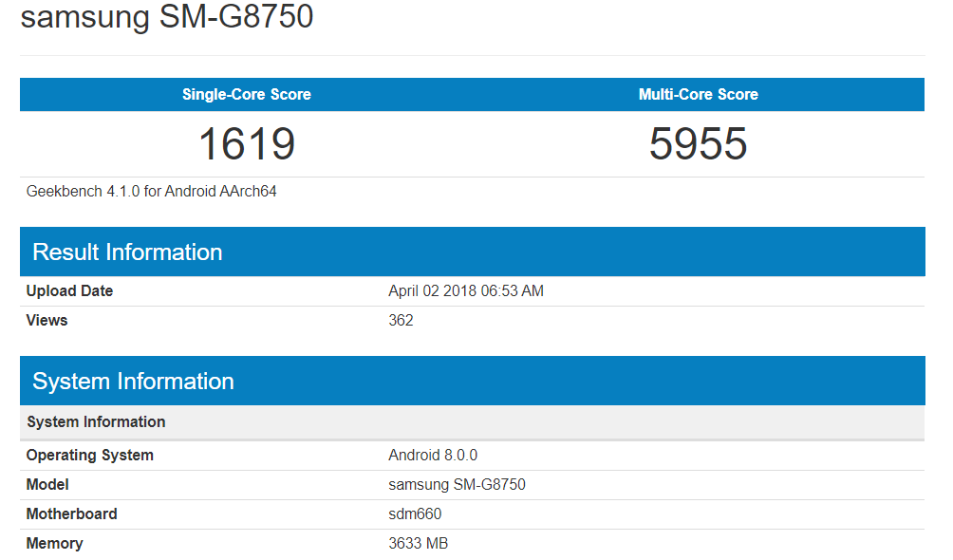The height and width of the screenshot is (560, 953).
Task: Open the Geekbench 4.1.0 for Android link
Action: pyautogui.click(x=151, y=191)
